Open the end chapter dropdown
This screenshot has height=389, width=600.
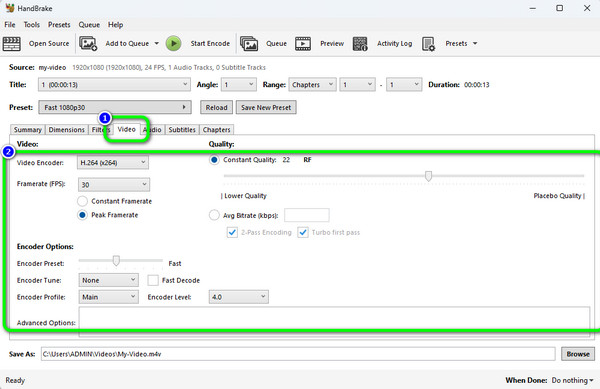click(x=404, y=85)
